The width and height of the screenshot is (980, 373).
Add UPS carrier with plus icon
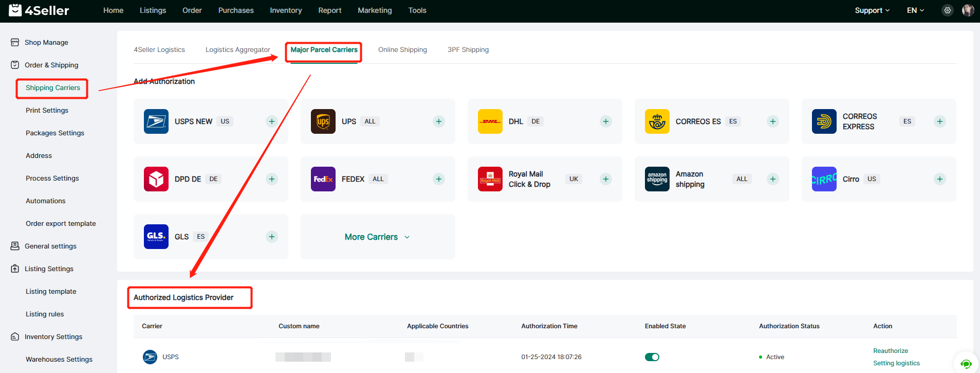439,121
